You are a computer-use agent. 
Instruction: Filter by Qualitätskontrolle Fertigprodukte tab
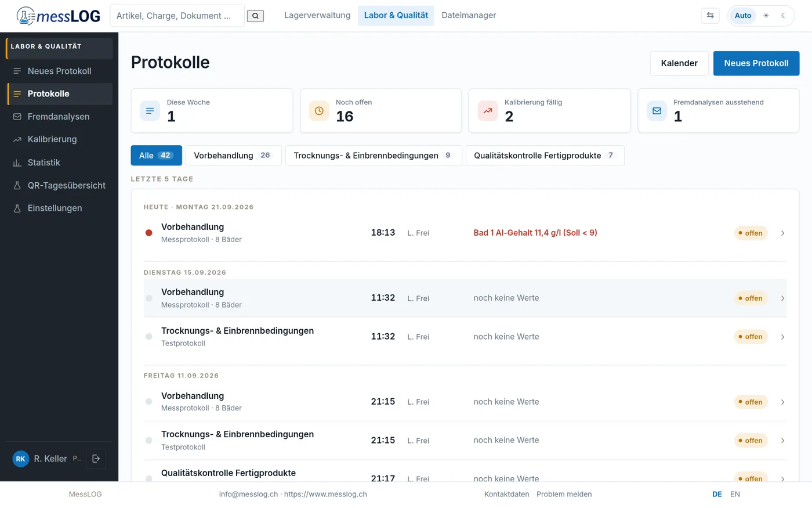tap(545, 156)
